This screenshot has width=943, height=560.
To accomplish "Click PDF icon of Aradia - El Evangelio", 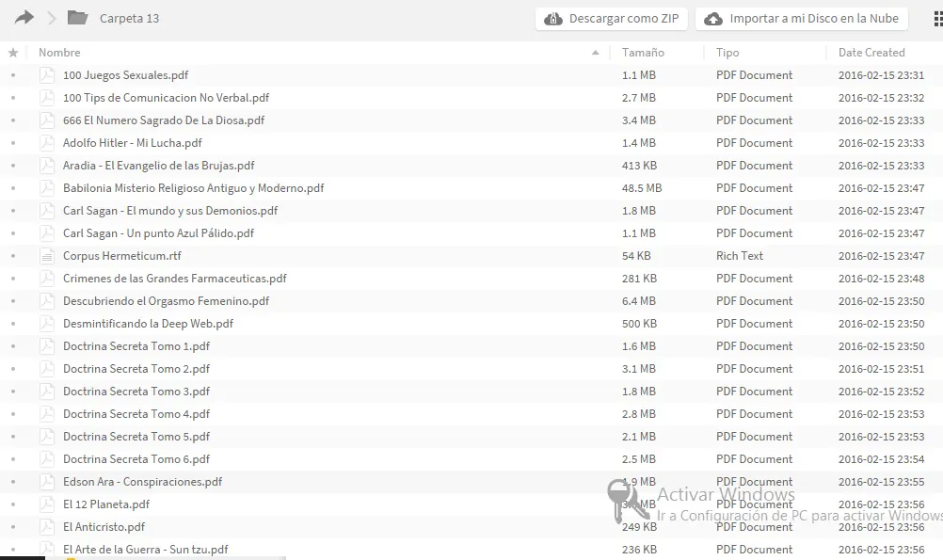I will [x=47, y=166].
